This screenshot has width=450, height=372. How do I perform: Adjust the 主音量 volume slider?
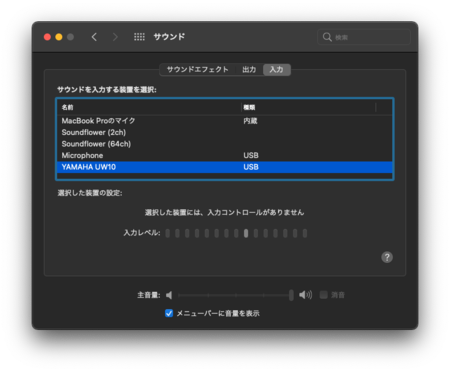click(x=235, y=295)
